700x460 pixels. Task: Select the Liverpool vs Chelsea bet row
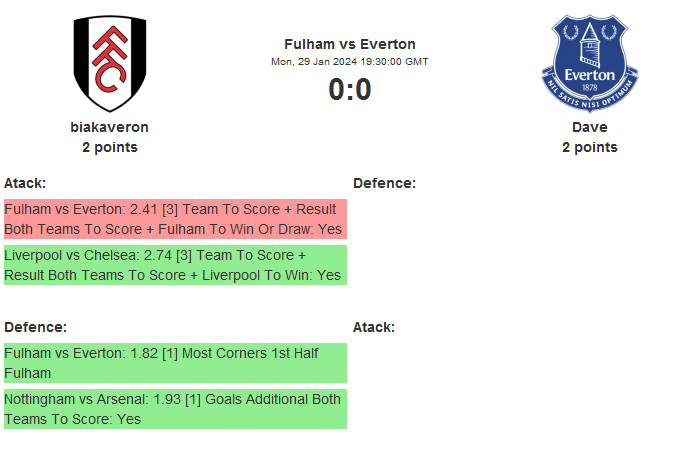tap(175, 265)
